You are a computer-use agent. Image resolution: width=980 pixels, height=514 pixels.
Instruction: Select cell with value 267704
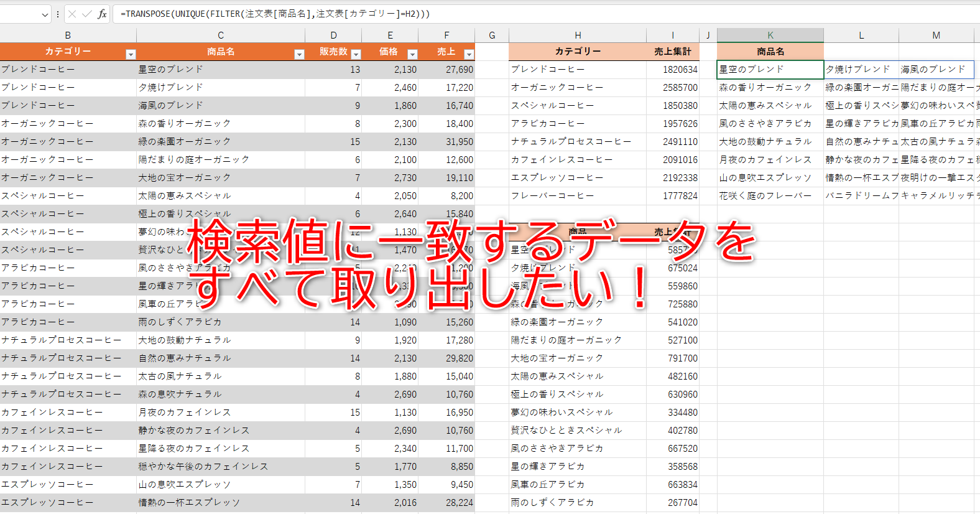(673, 503)
